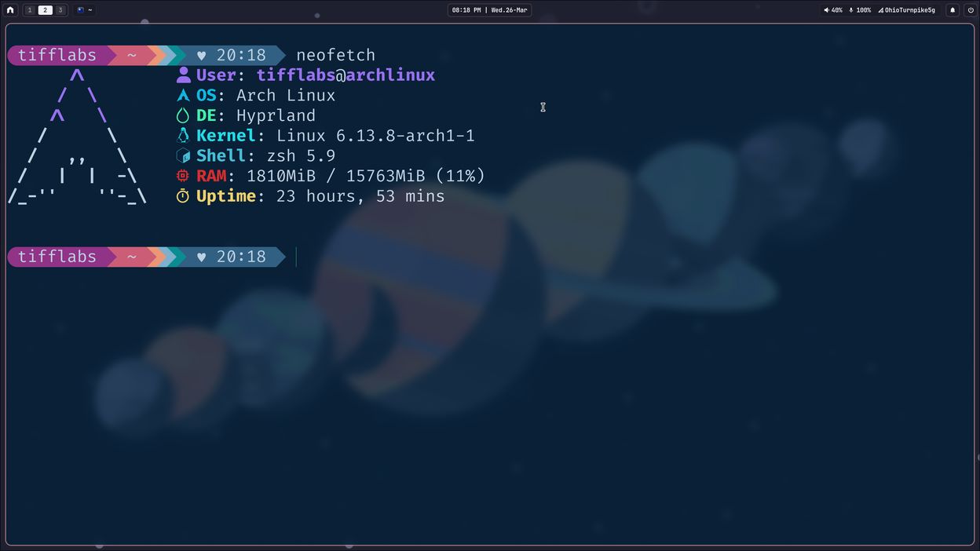The height and width of the screenshot is (551, 980).
Task: Click the ASCII Arch logo art
Action: pos(78,136)
